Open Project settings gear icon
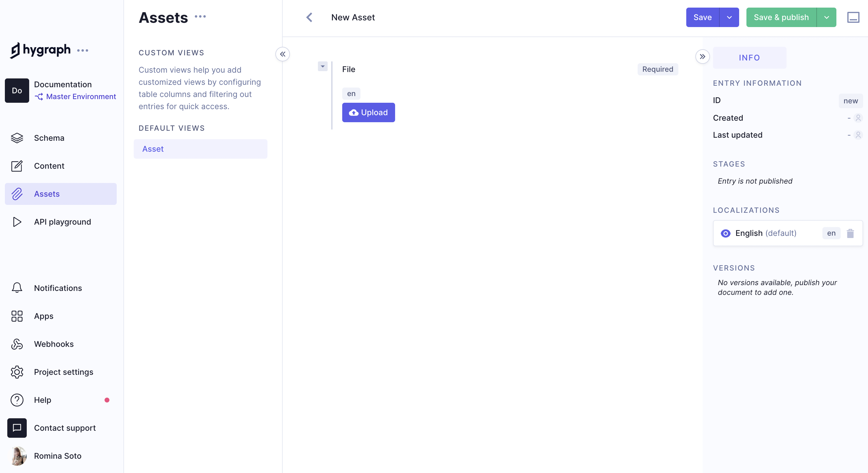 (17, 372)
